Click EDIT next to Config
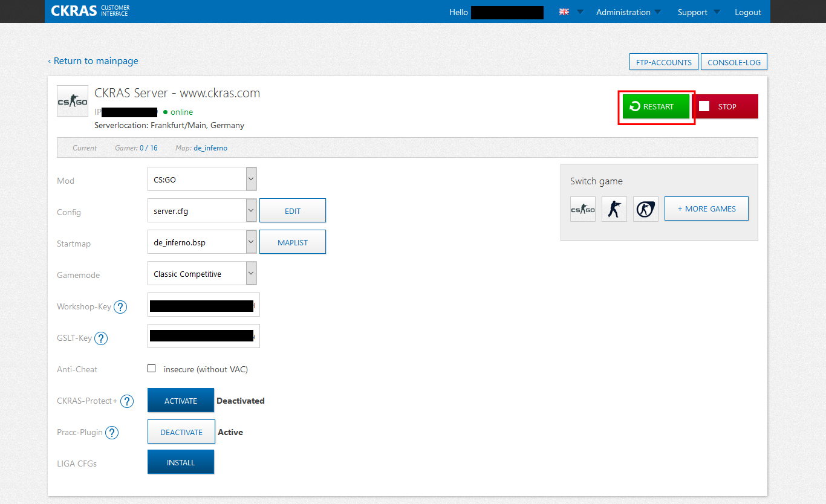Screen dimensions: 826x504 293,211
